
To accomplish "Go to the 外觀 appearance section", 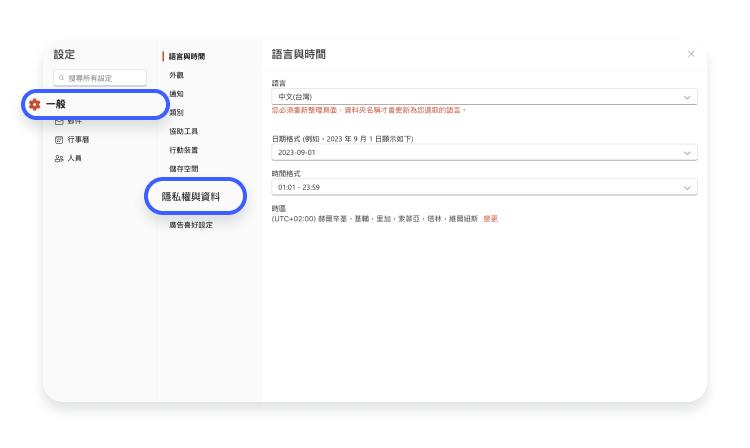I will pyautogui.click(x=176, y=75).
